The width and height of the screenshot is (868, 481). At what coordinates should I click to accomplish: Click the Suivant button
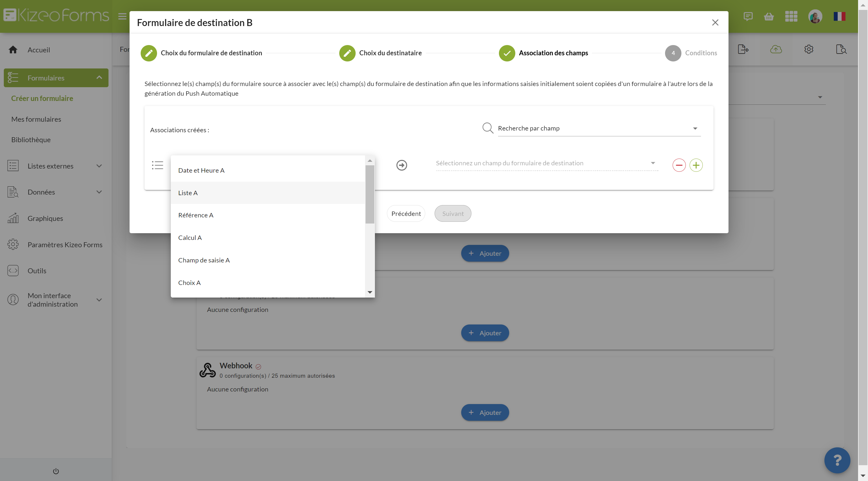tap(452, 213)
